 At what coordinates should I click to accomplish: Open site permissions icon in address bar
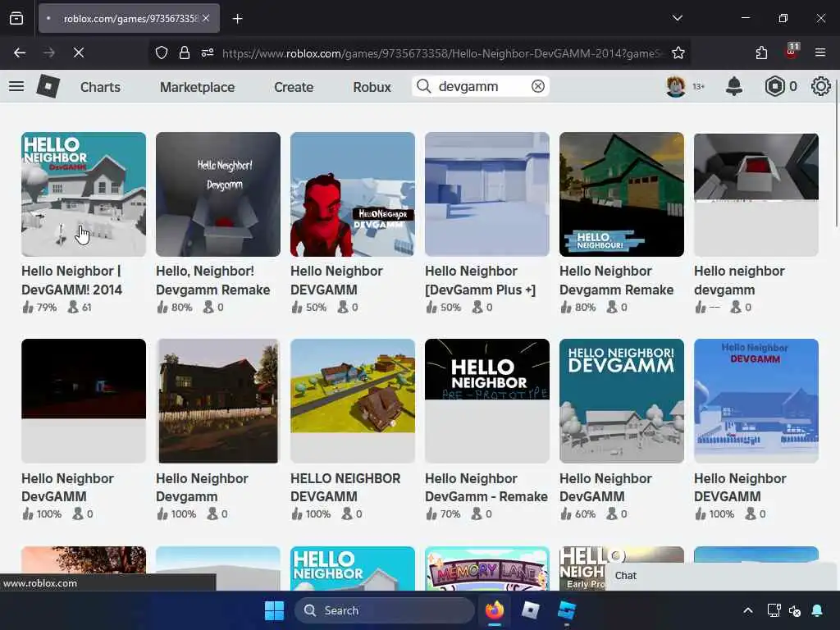[x=208, y=52]
